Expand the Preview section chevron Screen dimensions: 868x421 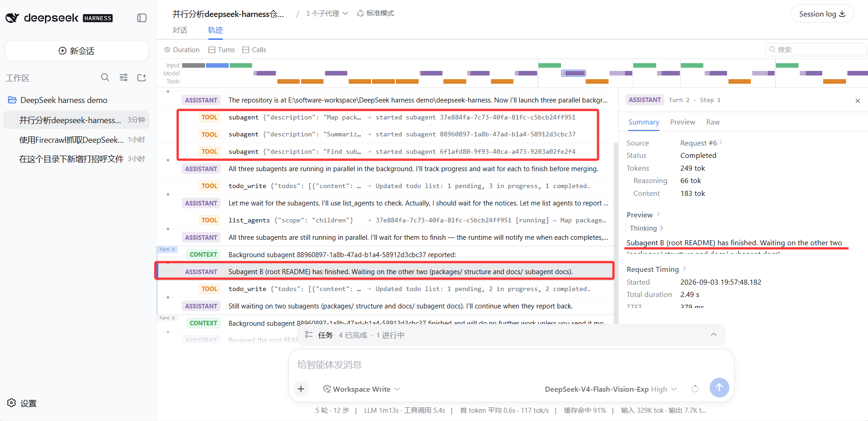click(658, 214)
